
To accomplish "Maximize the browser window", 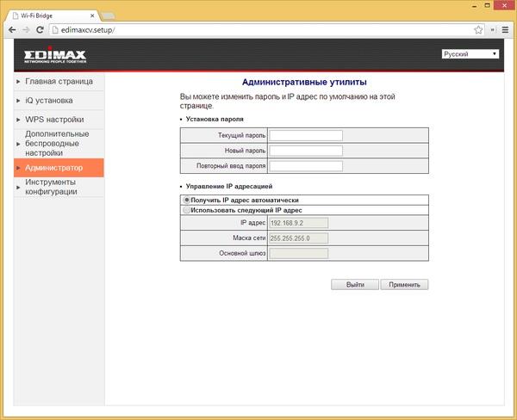I will pos(488,5).
